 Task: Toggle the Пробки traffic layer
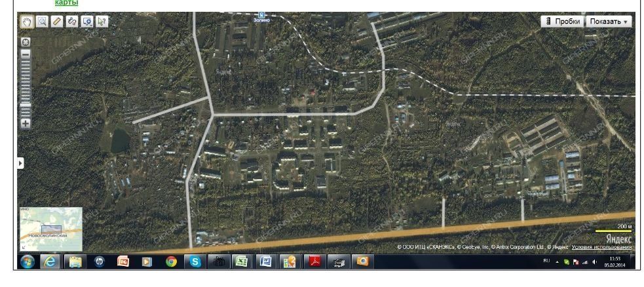(x=562, y=22)
